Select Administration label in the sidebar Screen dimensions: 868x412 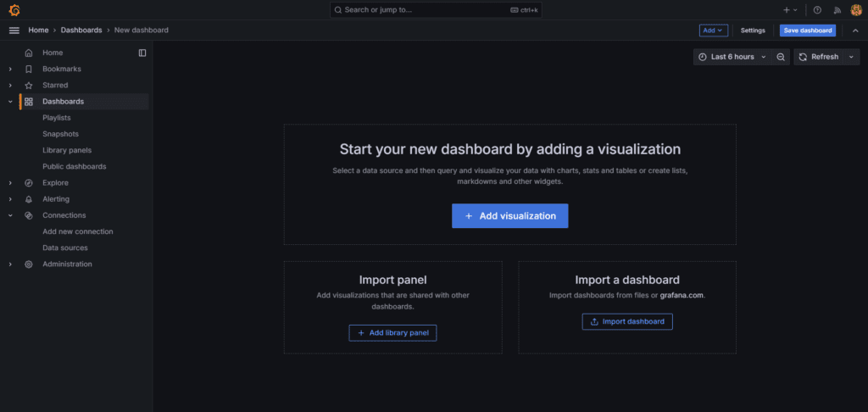(67, 264)
